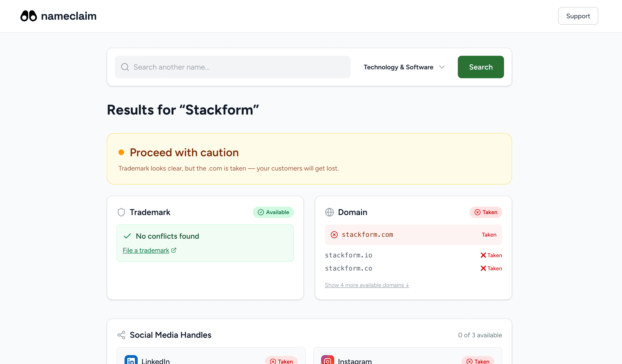
Task: Click the green Search button
Action: click(481, 67)
